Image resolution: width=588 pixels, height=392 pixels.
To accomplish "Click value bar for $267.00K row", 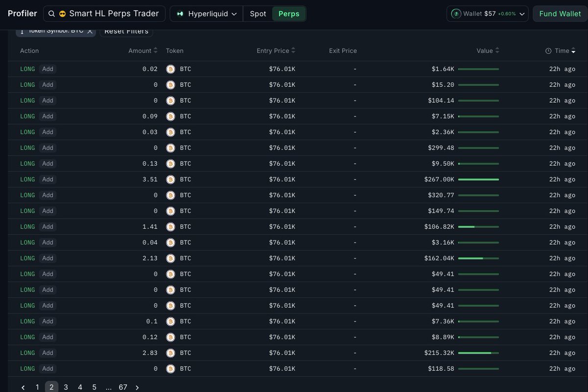I will coord(478,179).
